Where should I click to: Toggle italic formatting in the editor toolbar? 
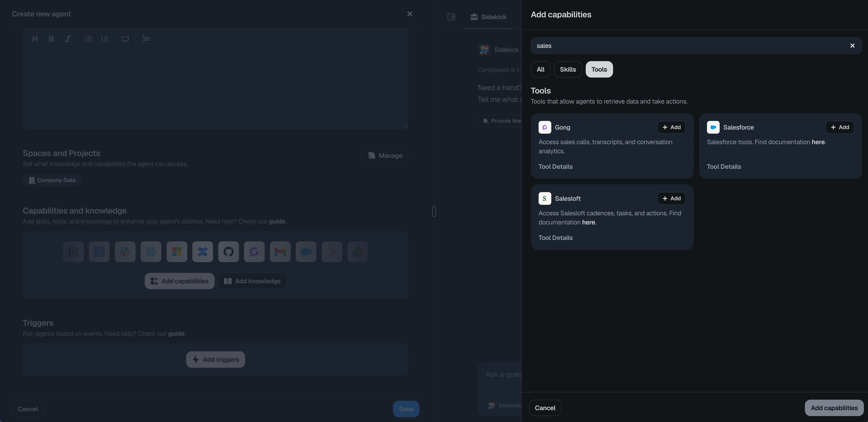[x=67, y=39]
